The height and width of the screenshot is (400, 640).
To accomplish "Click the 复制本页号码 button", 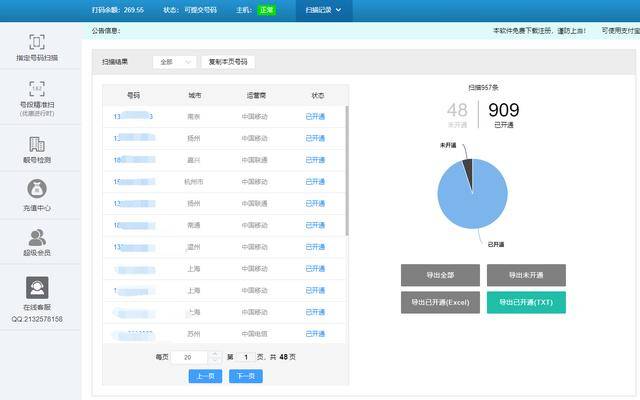I will click(228, 62).
